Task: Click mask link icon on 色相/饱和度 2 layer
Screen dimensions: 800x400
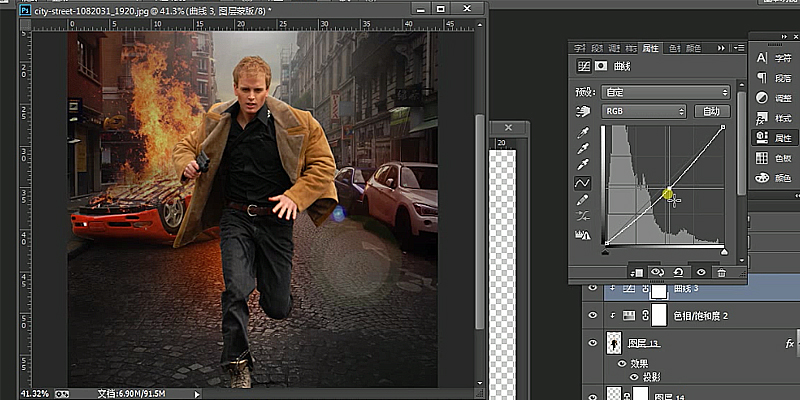Action: point(645,316)
